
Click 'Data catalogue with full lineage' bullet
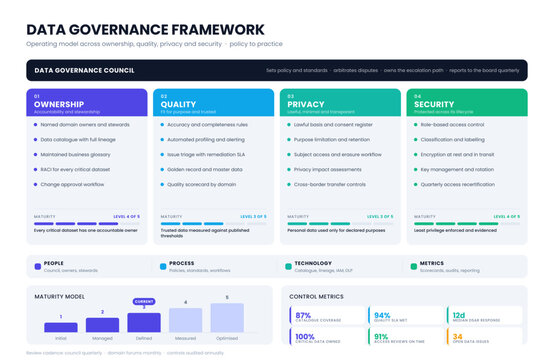tap(78, 140)
